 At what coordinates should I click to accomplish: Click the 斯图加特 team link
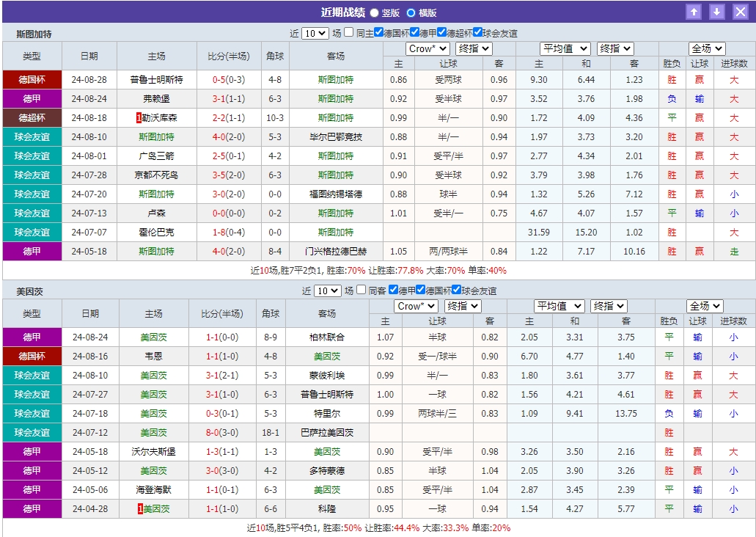[x=336, y=81]
